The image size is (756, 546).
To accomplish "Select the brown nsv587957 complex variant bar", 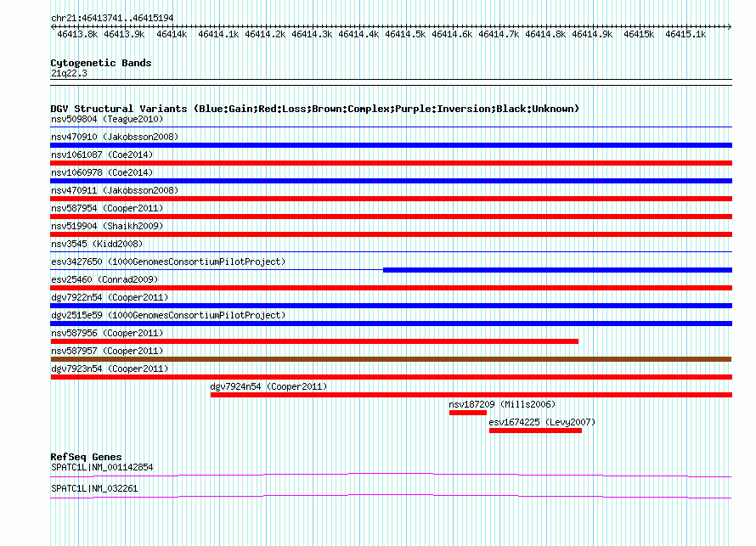I will (391, 359).
